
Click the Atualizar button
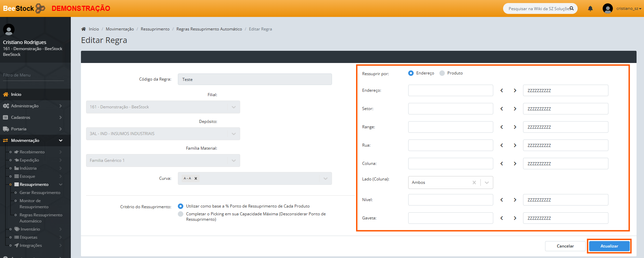pyautogui.click(x=609, y=246)
